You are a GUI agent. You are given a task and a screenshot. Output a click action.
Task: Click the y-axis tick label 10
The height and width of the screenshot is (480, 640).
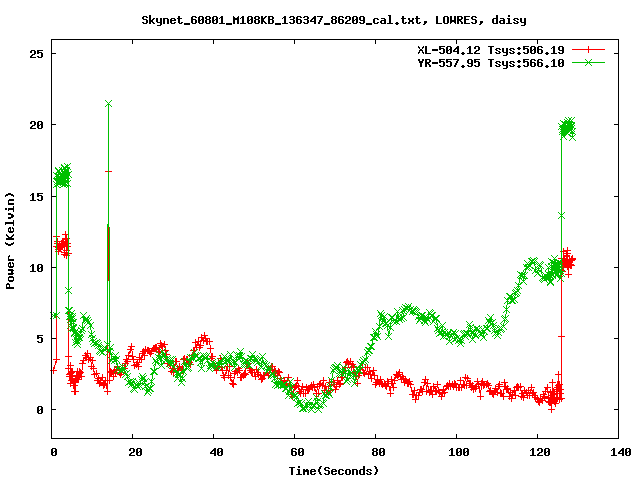(36, 268)
